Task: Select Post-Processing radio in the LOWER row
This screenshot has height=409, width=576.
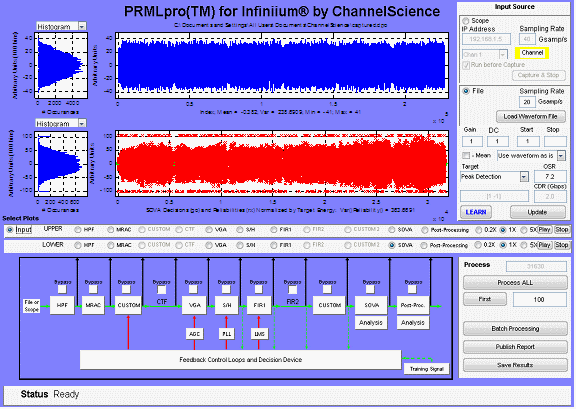Action: [x=424, y=245]
